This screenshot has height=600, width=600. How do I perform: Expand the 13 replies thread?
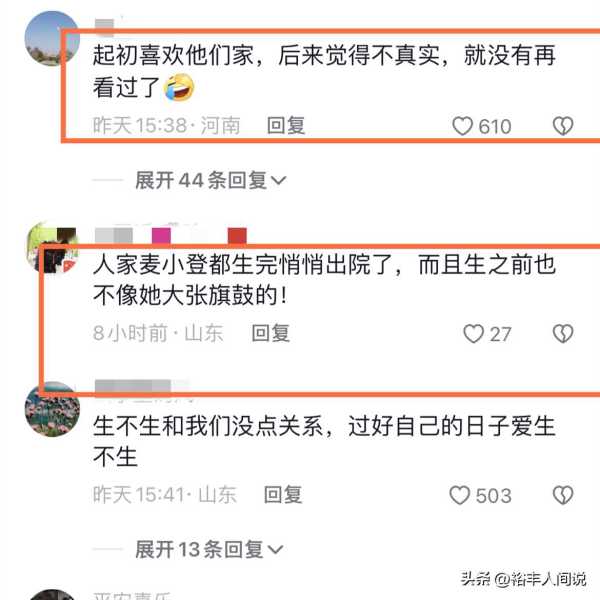(x=209, y=549)
